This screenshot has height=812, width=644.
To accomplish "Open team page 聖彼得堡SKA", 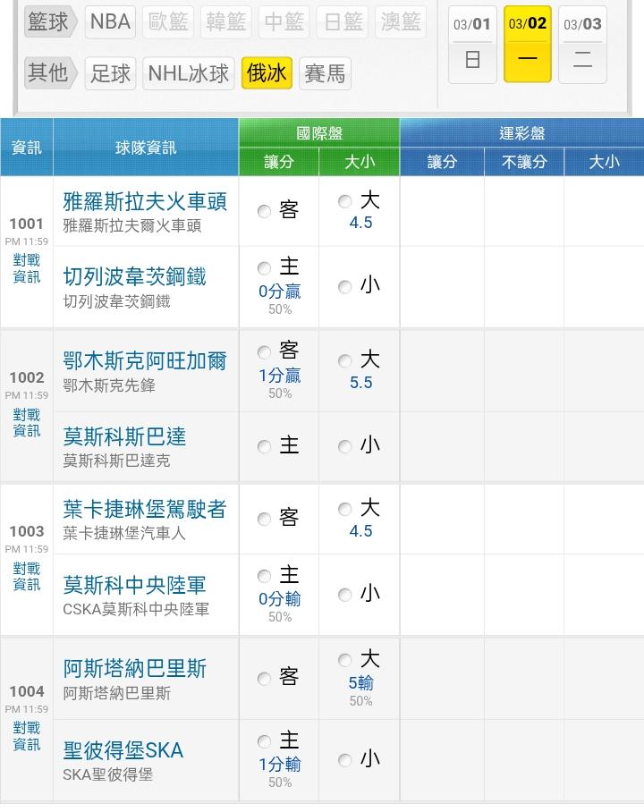I will [123, 749].
